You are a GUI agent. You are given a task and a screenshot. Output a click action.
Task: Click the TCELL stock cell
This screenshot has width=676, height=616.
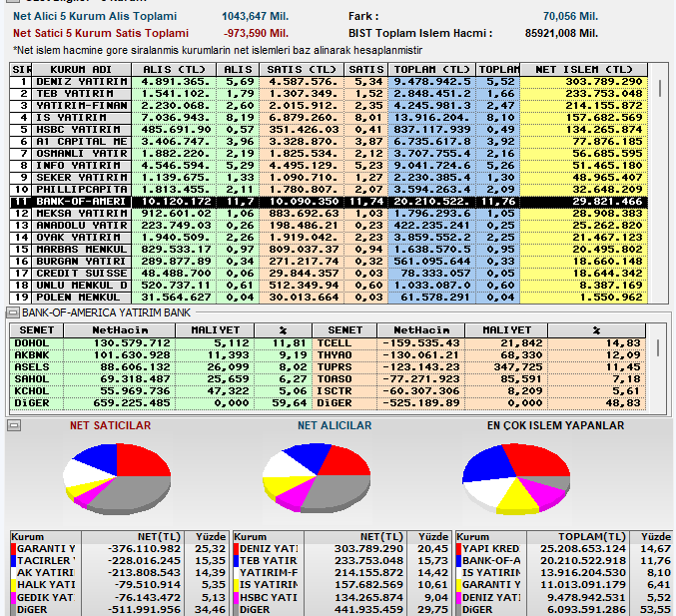pos(344,343)
